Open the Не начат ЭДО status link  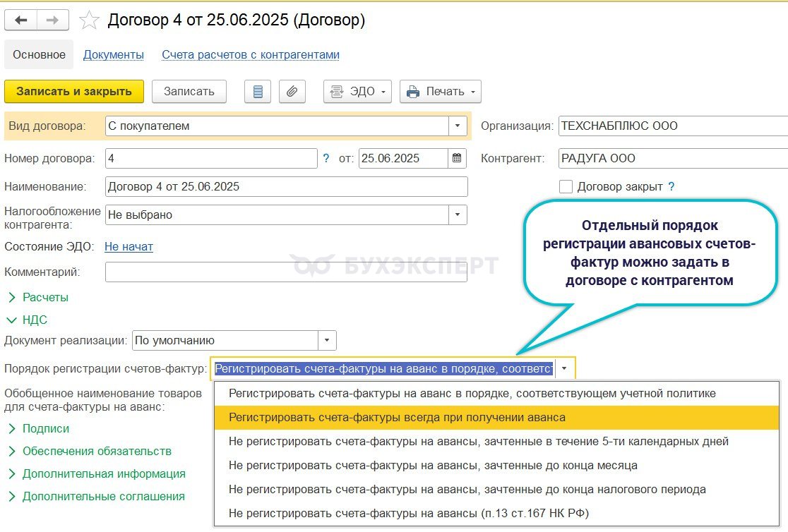point(129,247)
